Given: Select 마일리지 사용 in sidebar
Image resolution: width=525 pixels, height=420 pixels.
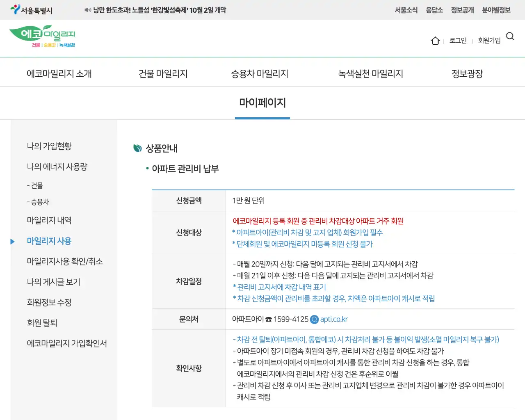Looking at the screenshot, I should pyautogui.click(x=49, y=241).
